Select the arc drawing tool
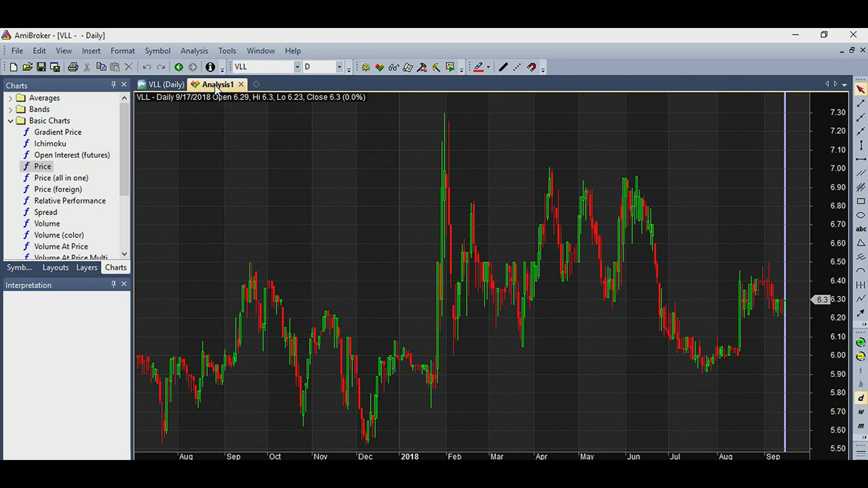Image resolution: width=868 pixels, height=488 pixels. pyautogui.click(x=861, y=271)
